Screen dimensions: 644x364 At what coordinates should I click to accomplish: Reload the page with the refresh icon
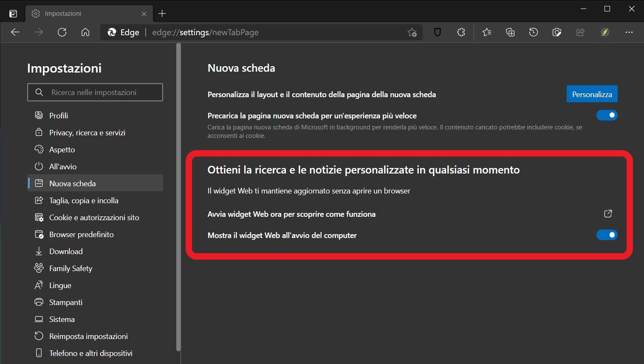[62, 32]
